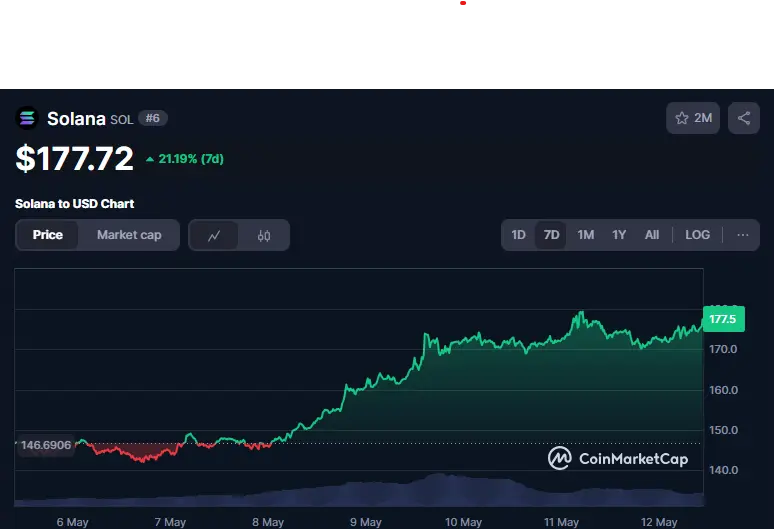
Task: Click the 7 May date label
Action: [x=170, y=522]
